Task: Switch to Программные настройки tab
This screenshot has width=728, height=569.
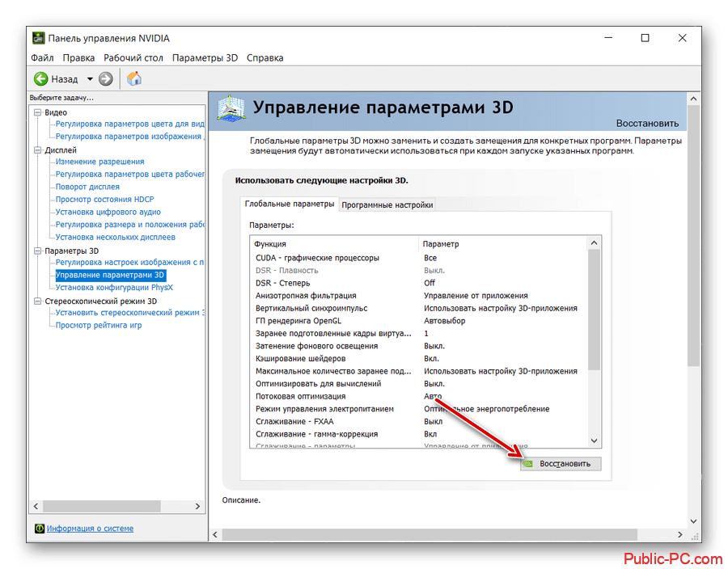Action: [387, 205]
